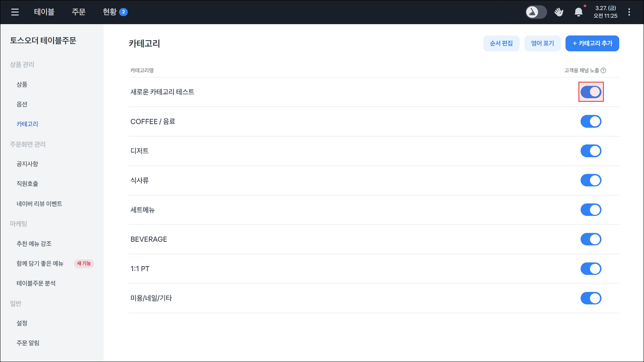The width and height of the screenshot is (644, 362).
Task: Toggle the dark mode switch in header
Action: (x=536, y=12)
